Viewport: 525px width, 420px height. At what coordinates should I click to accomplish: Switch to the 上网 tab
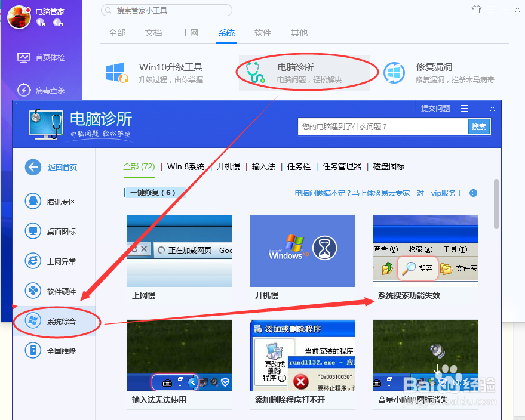point(190,33)
